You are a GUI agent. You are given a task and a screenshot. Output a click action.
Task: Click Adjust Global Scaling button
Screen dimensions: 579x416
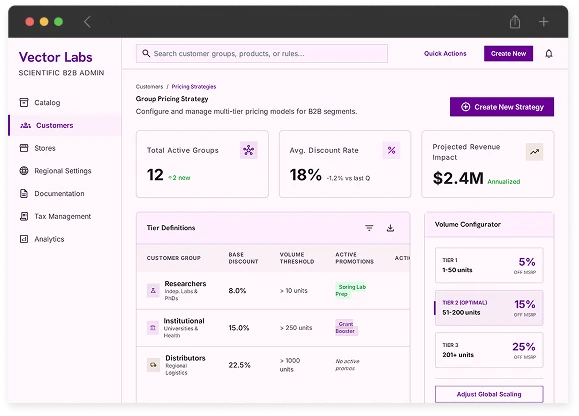(489, 394)
